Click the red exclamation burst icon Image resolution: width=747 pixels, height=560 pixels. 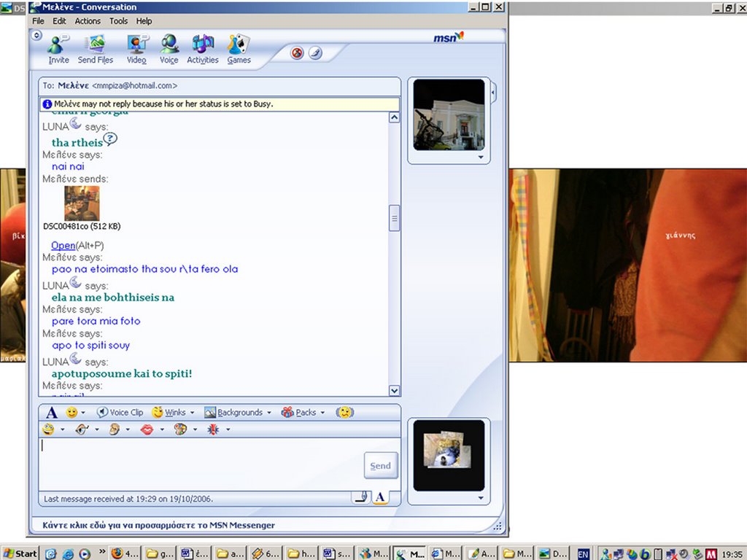pos(213,429)
